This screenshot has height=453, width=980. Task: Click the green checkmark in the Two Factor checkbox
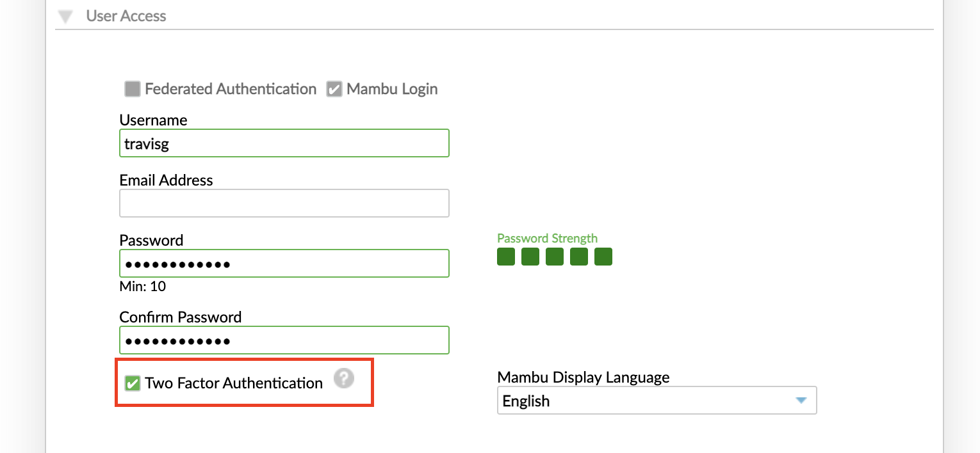click(132, 383)
